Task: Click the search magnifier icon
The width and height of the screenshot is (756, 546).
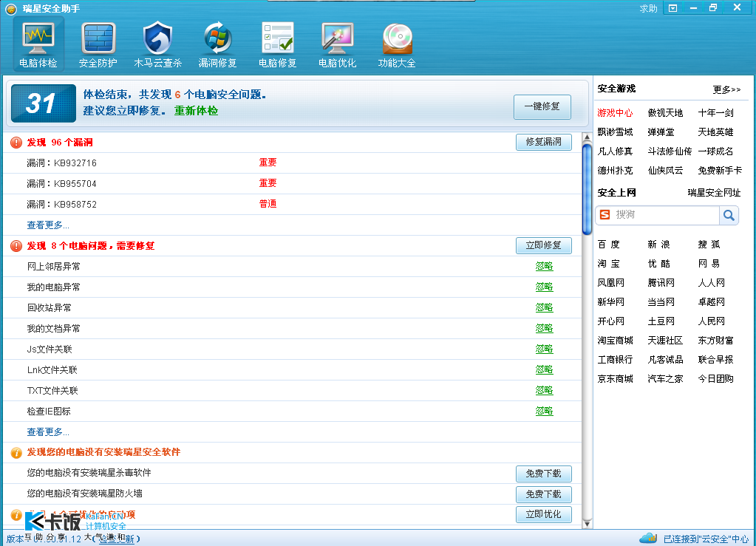Action: pos(729,216)
